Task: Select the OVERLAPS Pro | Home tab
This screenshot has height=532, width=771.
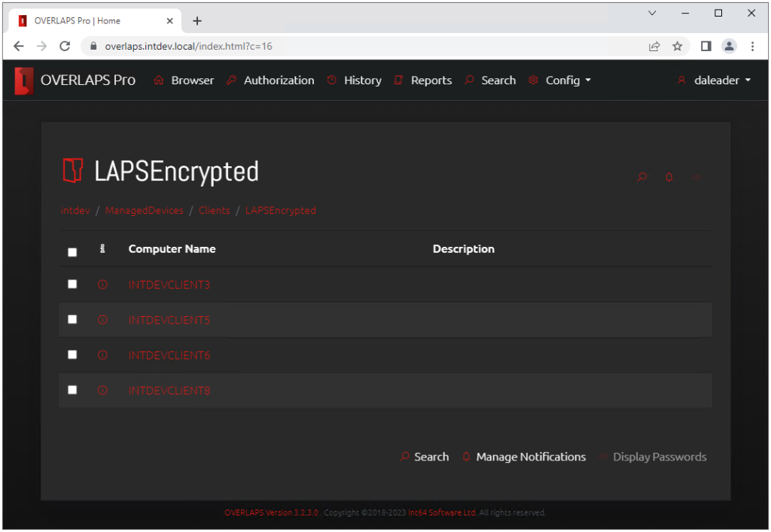Action: pyautogui.click(x=96, y=21)
